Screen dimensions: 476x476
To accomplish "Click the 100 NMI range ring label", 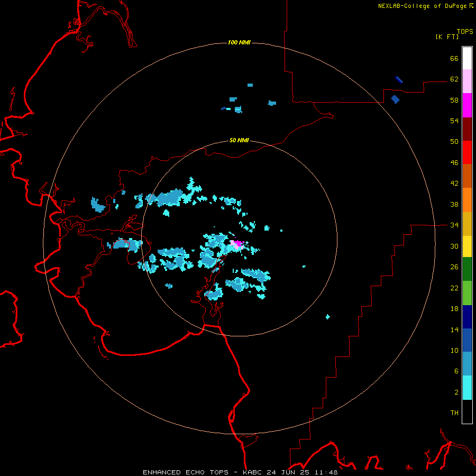I will pyautogui.click(x=239, y=42).
